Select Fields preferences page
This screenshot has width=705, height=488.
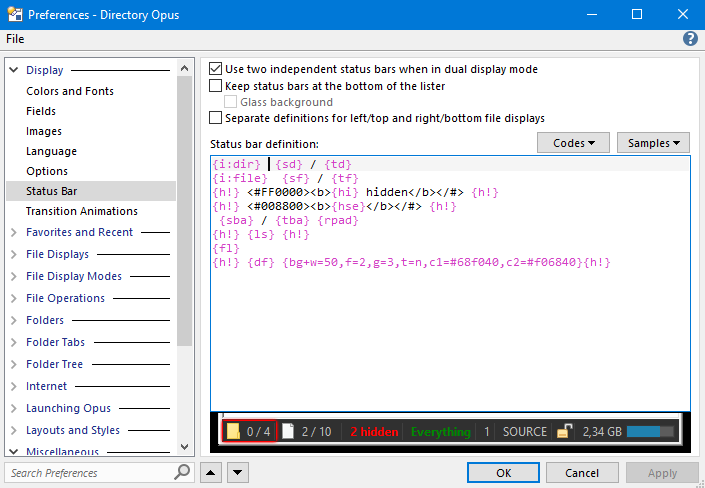[x=41, y=111]
